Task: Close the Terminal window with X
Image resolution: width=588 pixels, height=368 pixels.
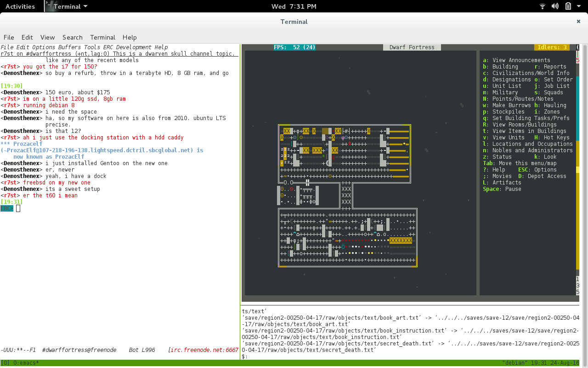Action: 578,21
